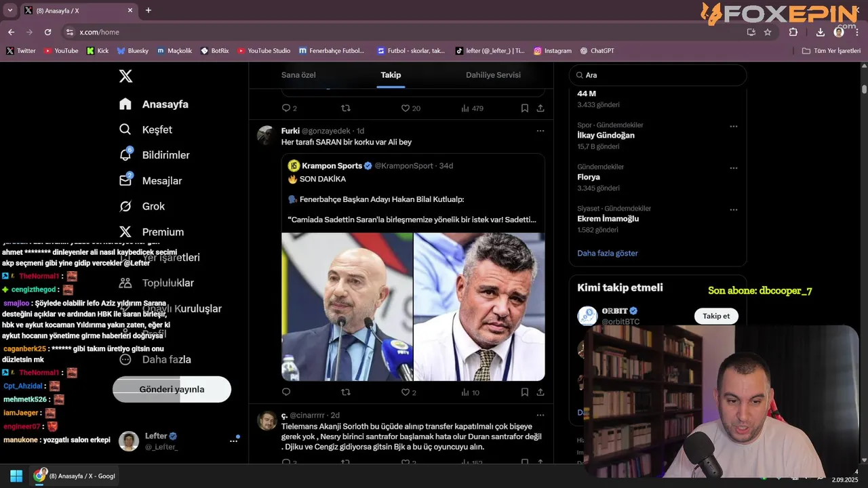Open options for İlkay Gündoğan trend
Viewport: 868px width, 488px height.
733,126
